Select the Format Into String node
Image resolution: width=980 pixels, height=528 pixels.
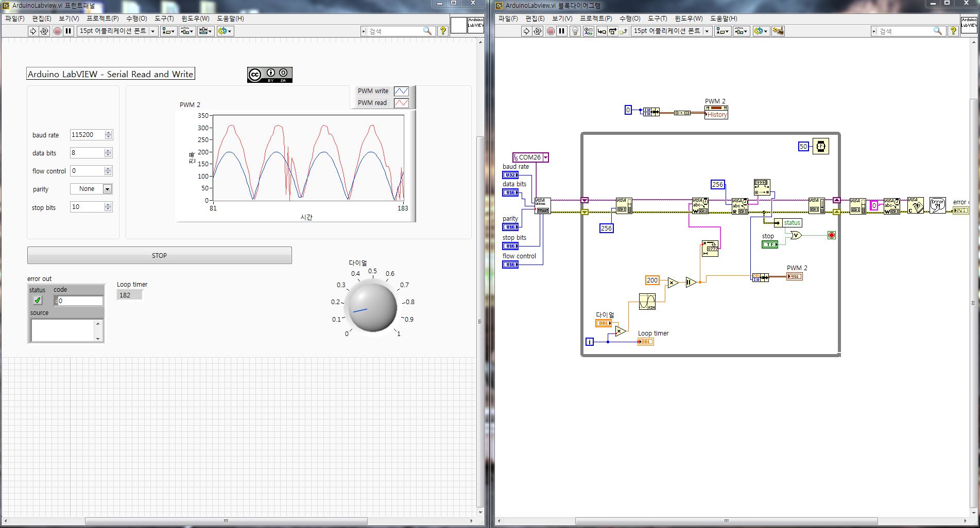pos(710,249)
